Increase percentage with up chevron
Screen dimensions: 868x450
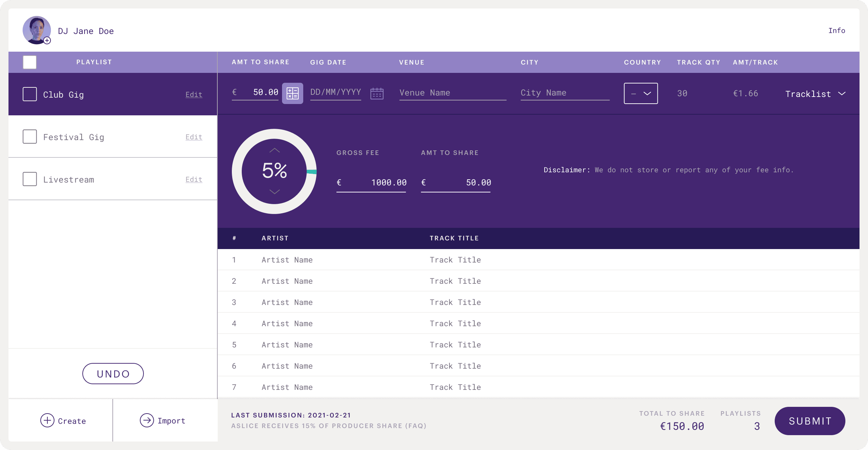(x=275, y=150)
